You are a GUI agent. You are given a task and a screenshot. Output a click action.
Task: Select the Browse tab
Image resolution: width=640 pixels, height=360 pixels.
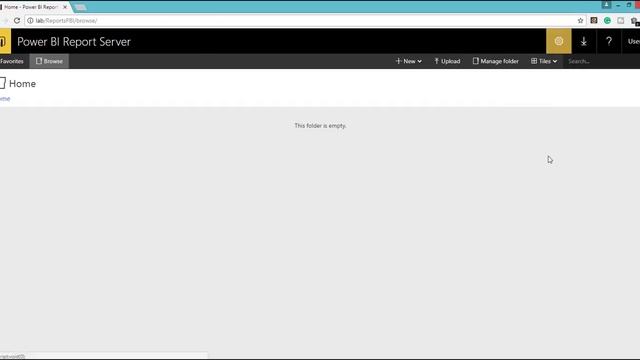tap(49, 61)
